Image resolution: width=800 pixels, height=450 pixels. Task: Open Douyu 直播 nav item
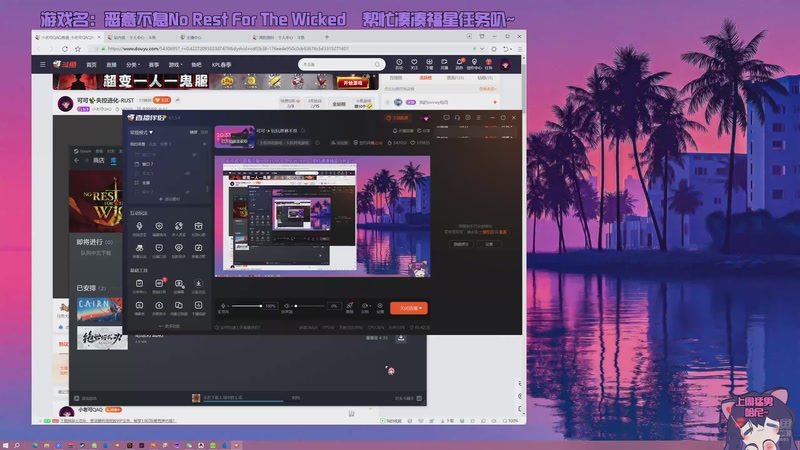[111, 65]
